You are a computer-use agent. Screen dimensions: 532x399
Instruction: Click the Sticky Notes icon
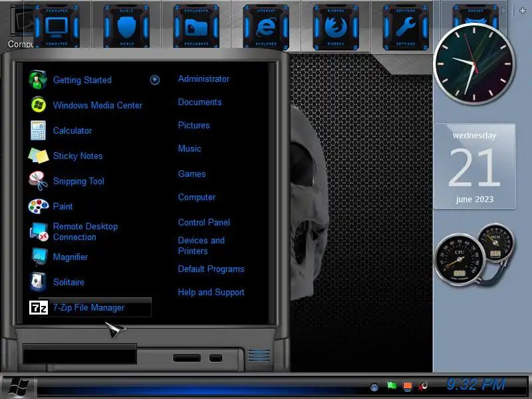click(38, 156)
